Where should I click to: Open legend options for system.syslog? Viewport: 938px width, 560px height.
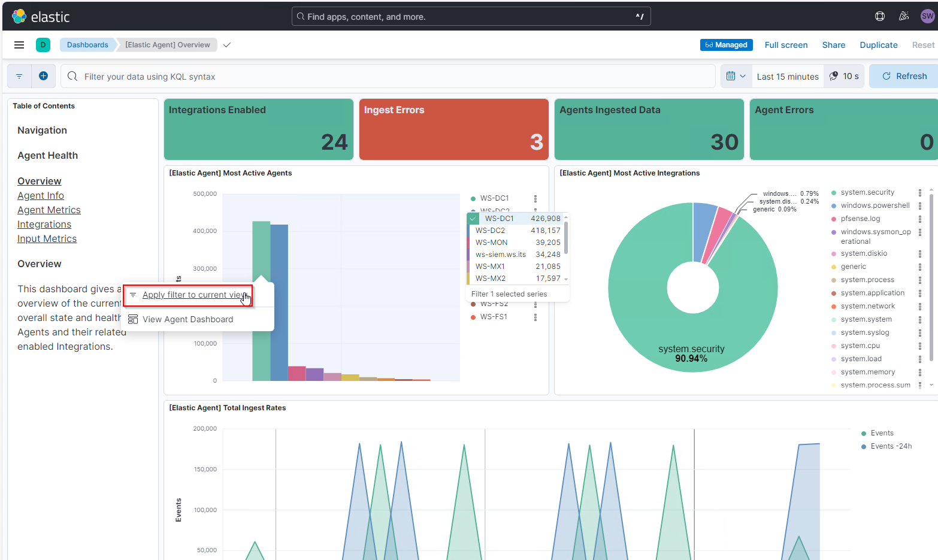point(920,332)
